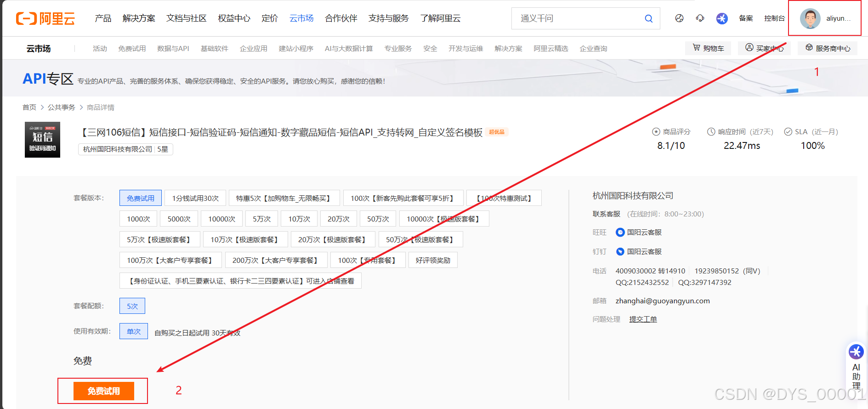Viewport: 868px width, 409px height.
Task: Click the SLA checkmark icon
Action: click(x=788, y=132)
